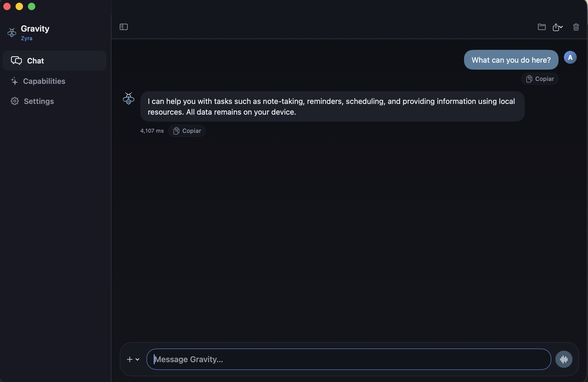This screenshot has width=588, height=382.
Task: Click the Gravity app title
Action: point(35,29)
